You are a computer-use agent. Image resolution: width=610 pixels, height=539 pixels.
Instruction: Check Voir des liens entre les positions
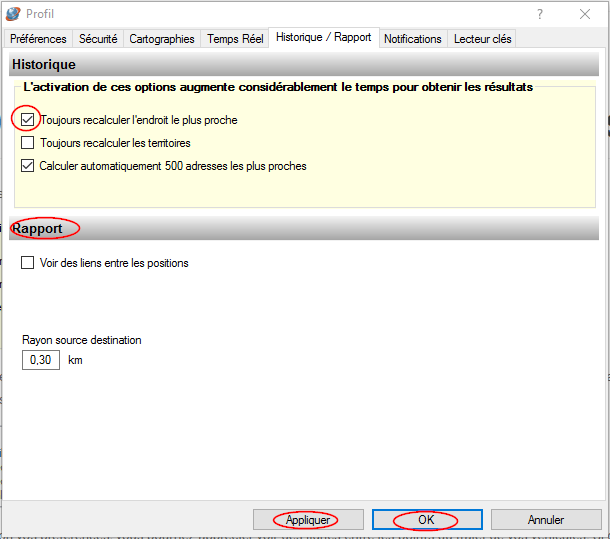click(x=28, y=263)
